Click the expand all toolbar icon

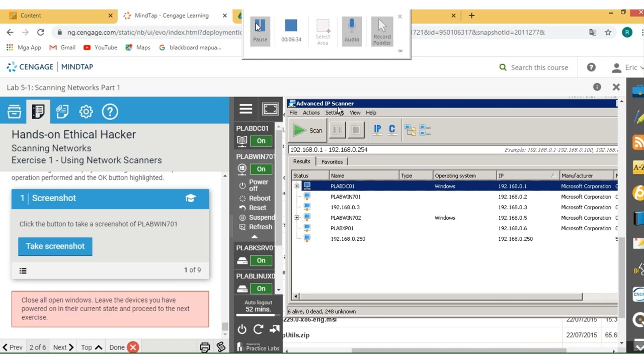point(410,130)
